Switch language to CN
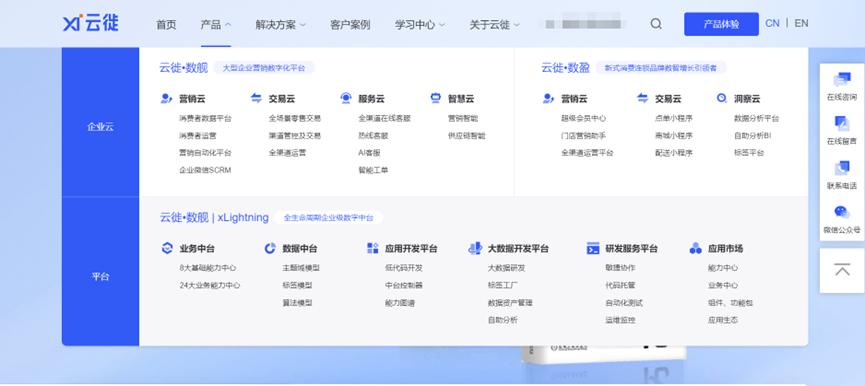 [x=772, y=23]
